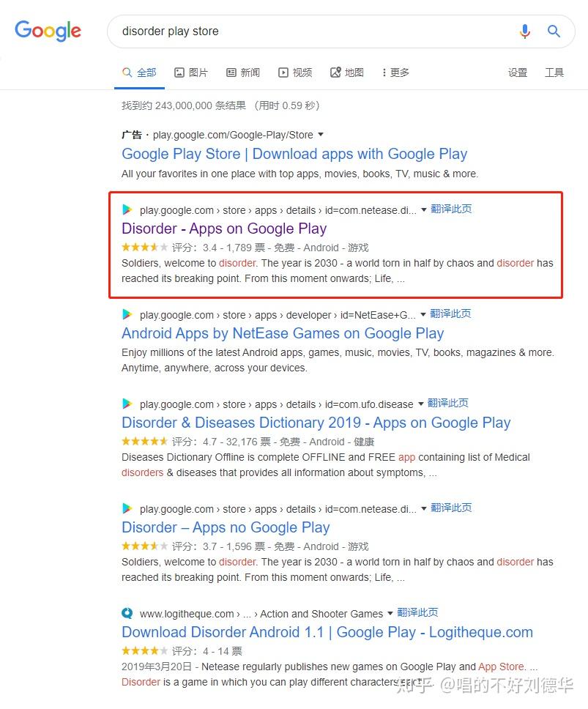Expand the ad URL dropdown arrow
This screenshot has height=709, width=588.
click(x=321, y=135)
